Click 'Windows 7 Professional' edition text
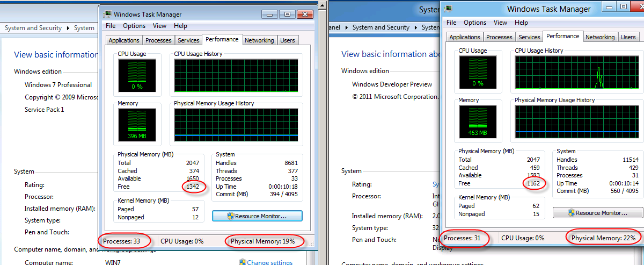 tap(58, 85)
